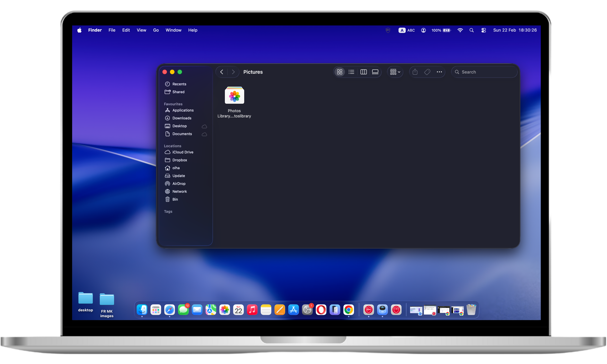Image resolution: width=607 pixels, height=364 pixels.
Task: Open Control Centre in the menu bar
Action: click(484, 30)
